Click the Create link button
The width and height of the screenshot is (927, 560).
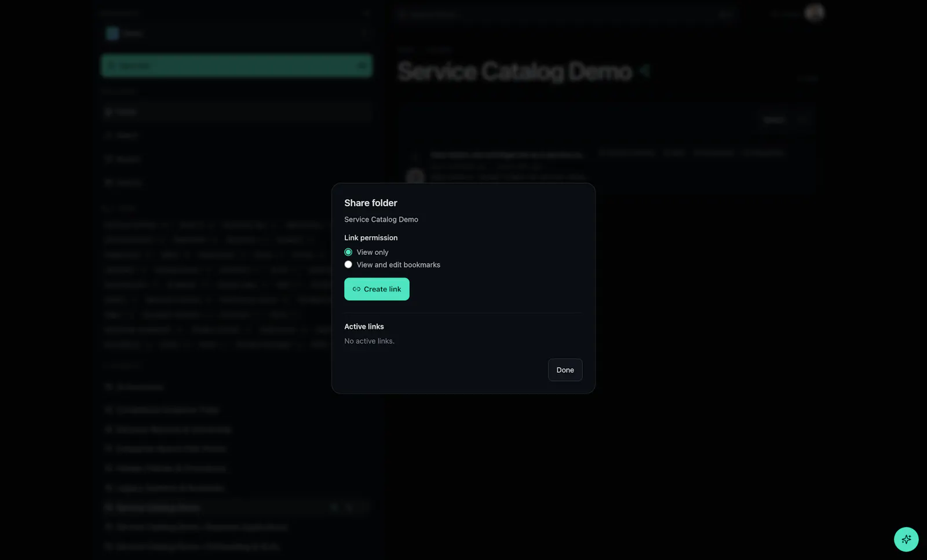click(x=377, y=289)
